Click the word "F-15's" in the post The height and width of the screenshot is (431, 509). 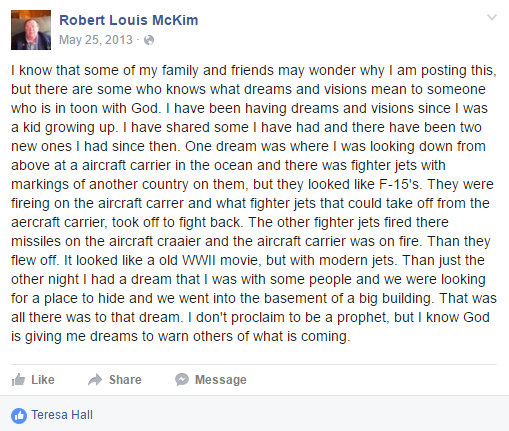[401, 184]
